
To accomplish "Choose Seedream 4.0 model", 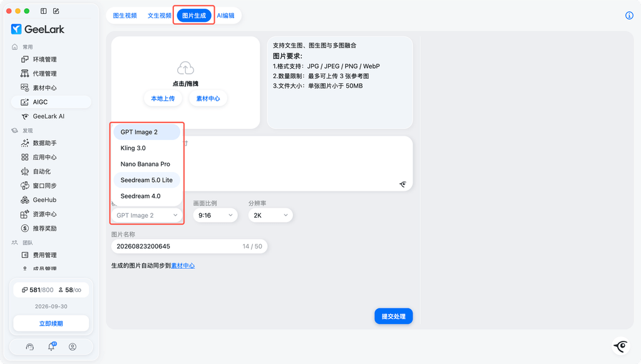I will tap(146, 196).
